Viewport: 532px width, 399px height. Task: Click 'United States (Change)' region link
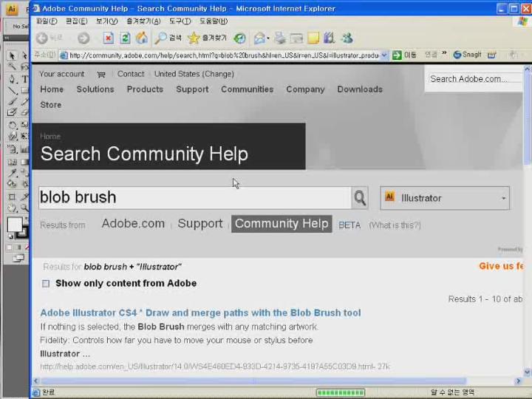[194, 74]
